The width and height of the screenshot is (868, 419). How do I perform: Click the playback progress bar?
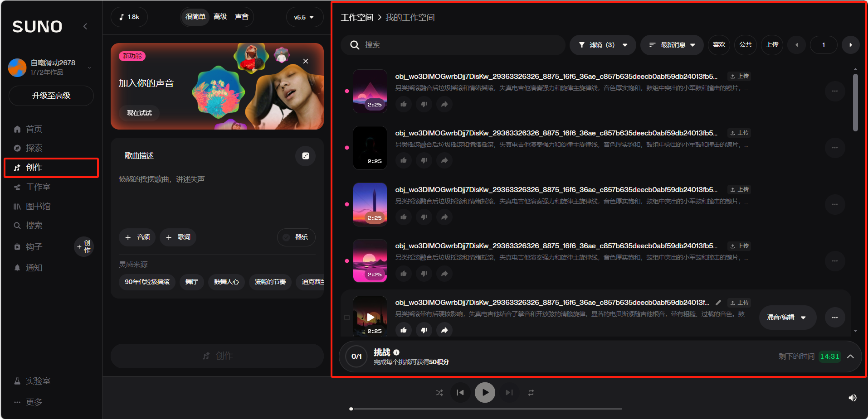pyautogui.click(x=485, y=409)
